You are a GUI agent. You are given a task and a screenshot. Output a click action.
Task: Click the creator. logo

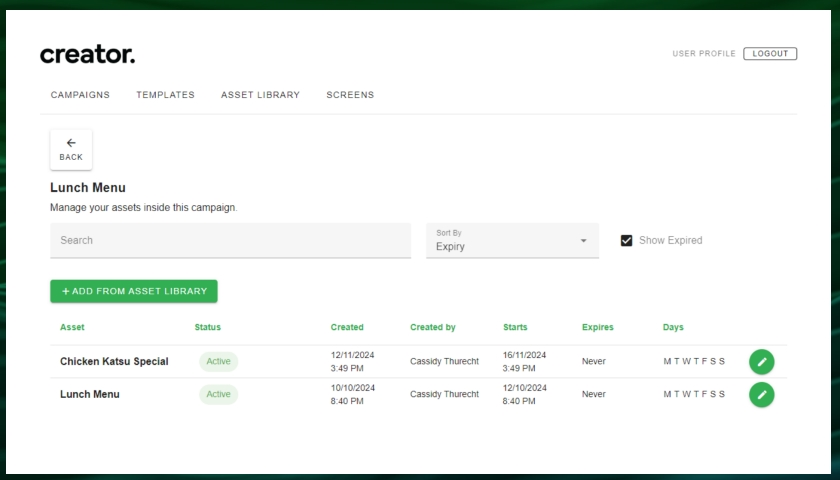(87, 55)
